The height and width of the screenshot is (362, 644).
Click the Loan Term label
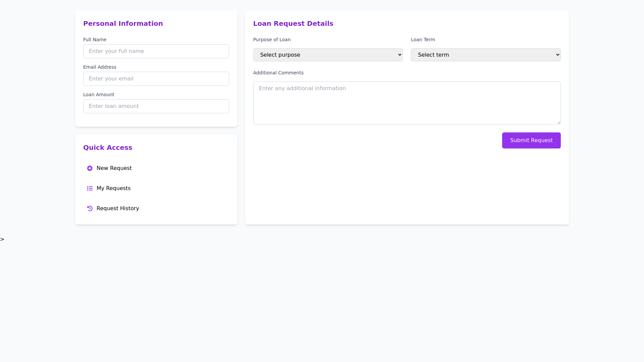[423, 40]
